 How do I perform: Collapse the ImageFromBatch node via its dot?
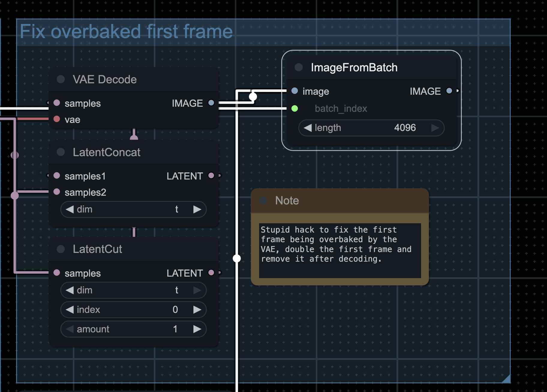coord(299,67)
